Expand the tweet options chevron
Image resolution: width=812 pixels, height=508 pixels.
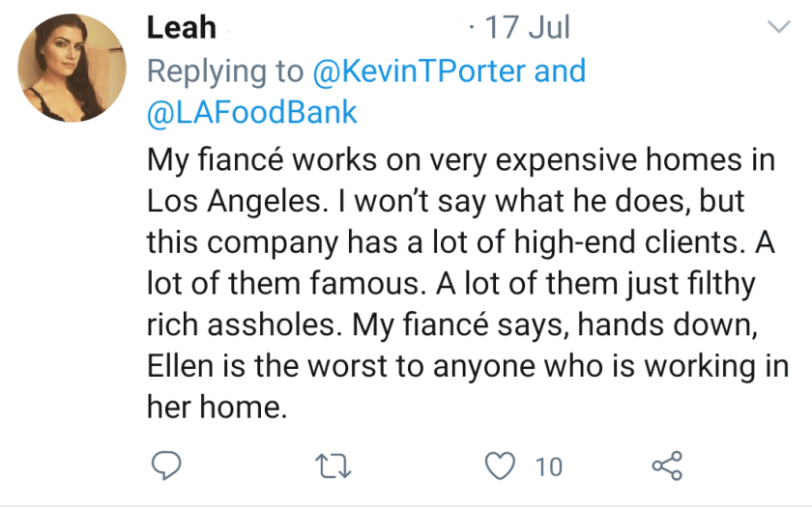778,28
